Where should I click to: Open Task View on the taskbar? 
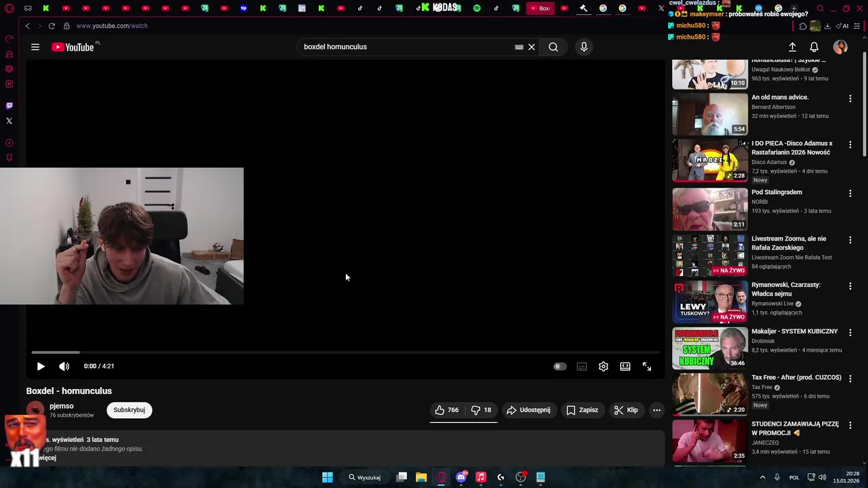(x=401, y=477)
